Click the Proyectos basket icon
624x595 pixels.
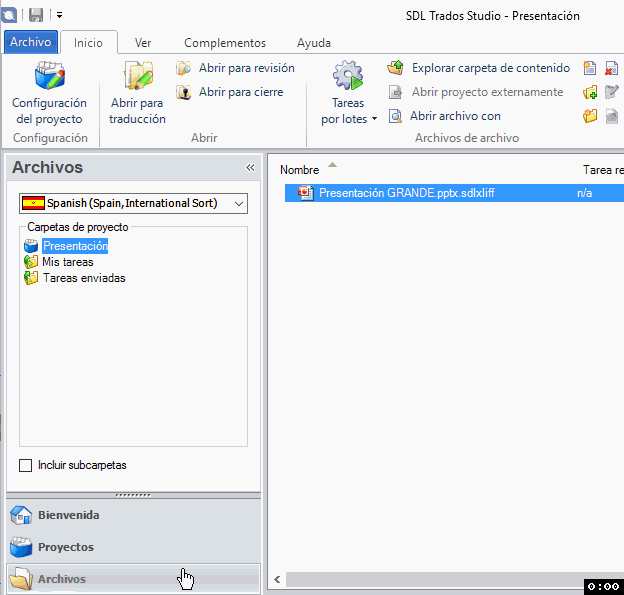click(x=21, y=547)
